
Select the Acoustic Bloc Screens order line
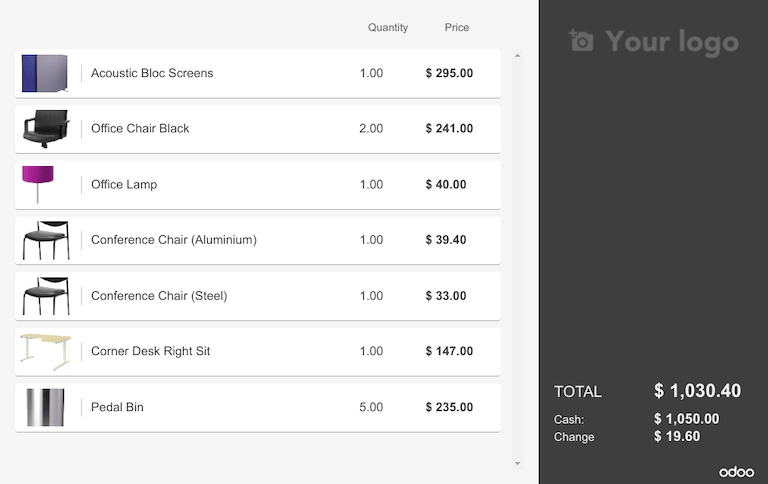pos(257,73)
